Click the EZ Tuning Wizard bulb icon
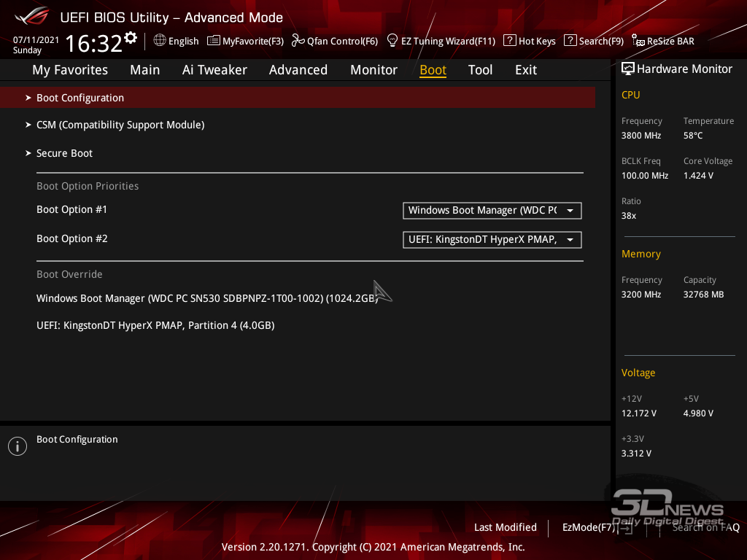This screenshot has width=747, height=560. tap(392, 41)
